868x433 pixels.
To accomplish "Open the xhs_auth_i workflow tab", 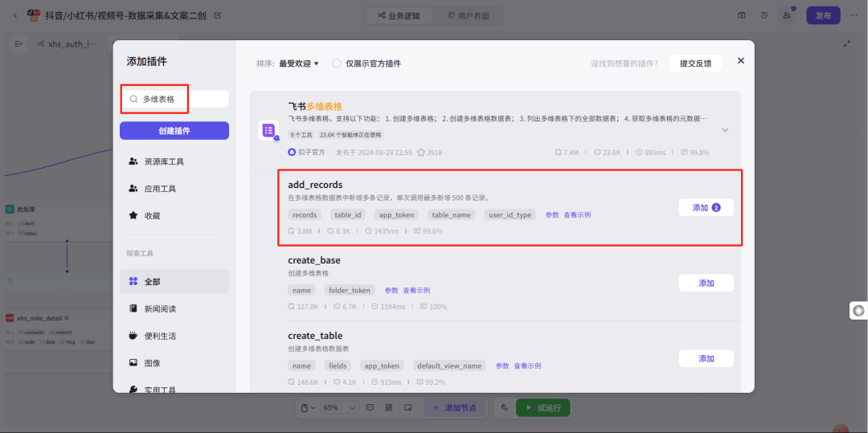I will (x=67, y=43).
